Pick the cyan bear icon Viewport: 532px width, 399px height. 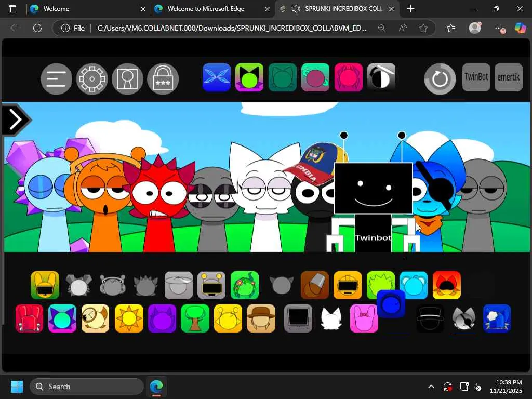414,285
